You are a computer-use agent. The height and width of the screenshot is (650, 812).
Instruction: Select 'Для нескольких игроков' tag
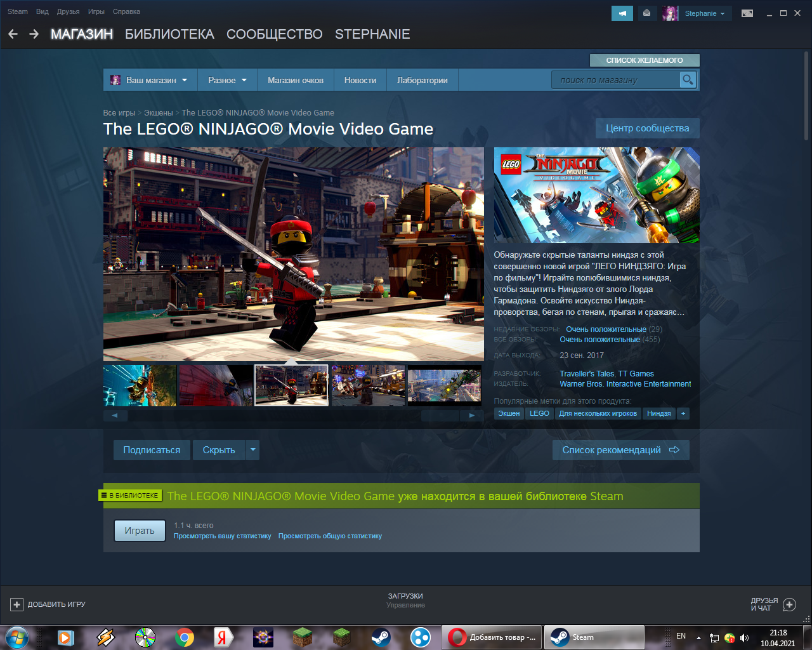point(598,413)
